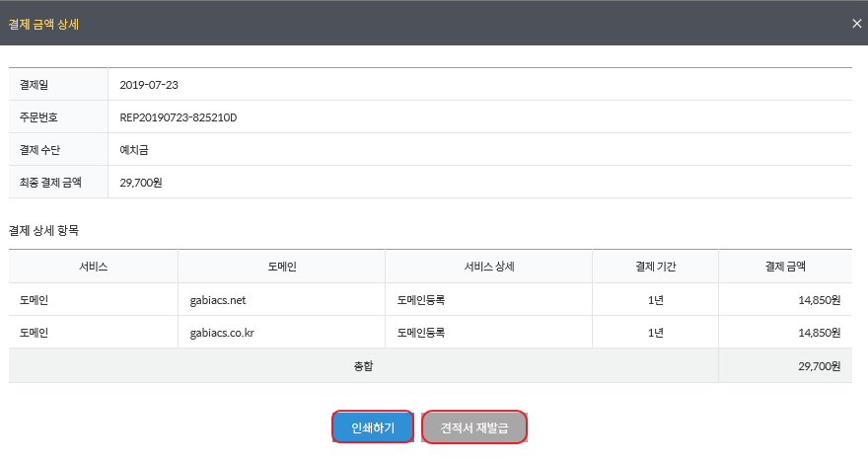
Task: Click the gabiacs.net domain cell
Action: coord(218,300)
